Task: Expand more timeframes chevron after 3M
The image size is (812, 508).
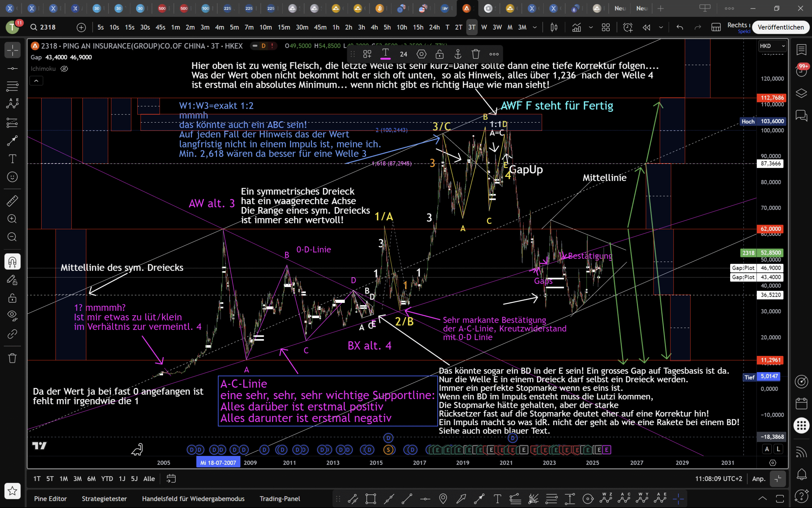Action: point(535,27)
